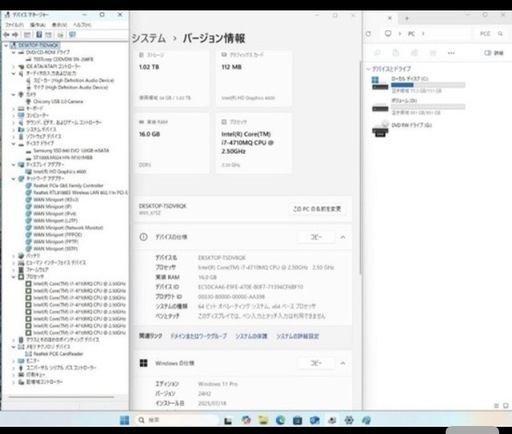
Task: Select the ボリューム (D:) drive
Action: point(418,106)
